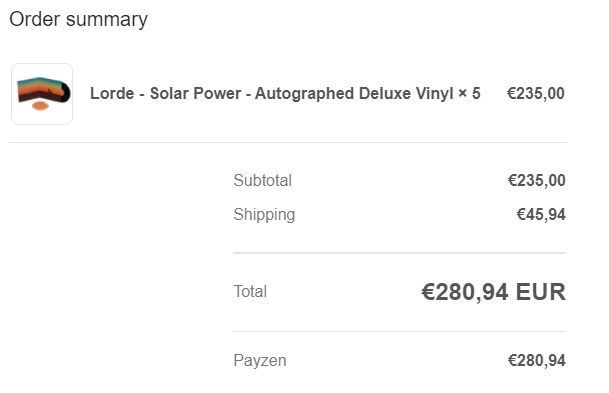Click the divider line above Total
609x393 pixels.
coord(399,253)
